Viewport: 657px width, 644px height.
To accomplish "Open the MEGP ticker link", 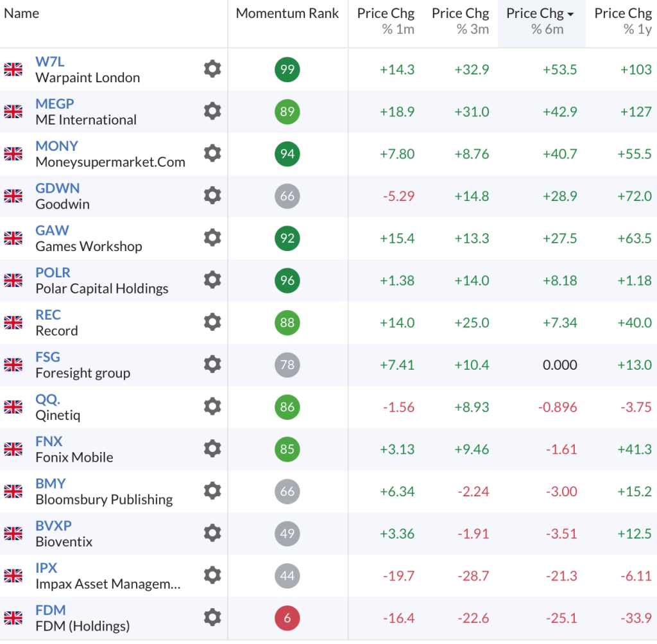I will click(55, 104).
